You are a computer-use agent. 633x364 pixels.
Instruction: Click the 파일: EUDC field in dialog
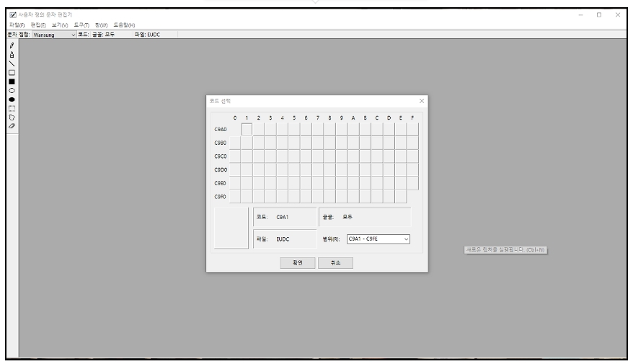point(285,239)
